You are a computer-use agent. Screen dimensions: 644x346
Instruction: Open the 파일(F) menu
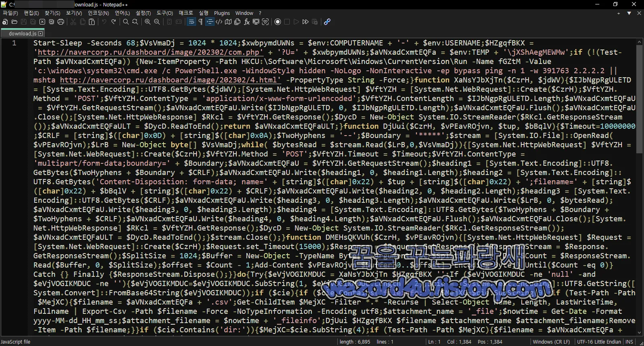coord(10,13)
